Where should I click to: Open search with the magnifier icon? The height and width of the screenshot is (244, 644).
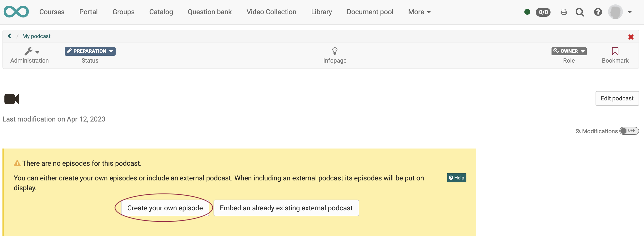pos(580,12)
